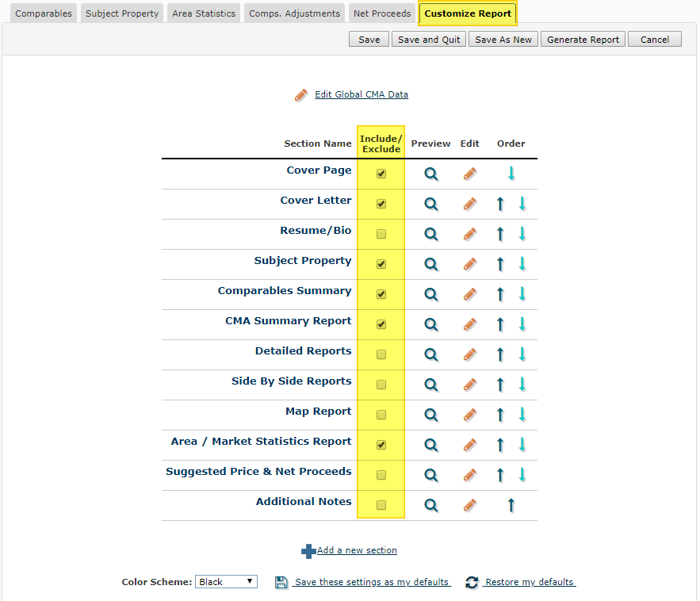Uncheck Cover Letter include checkbox
The height and width of the screenshot is (601, 700).
point(381,204)
